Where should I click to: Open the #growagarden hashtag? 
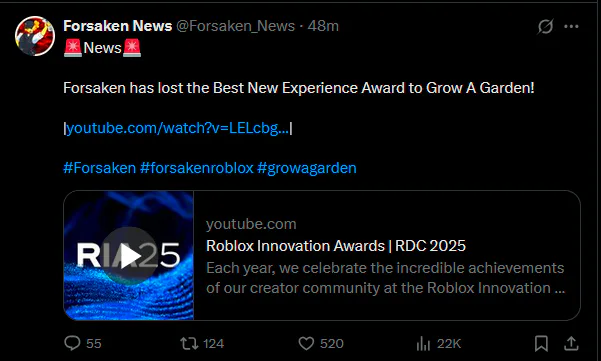coord(307,168)
